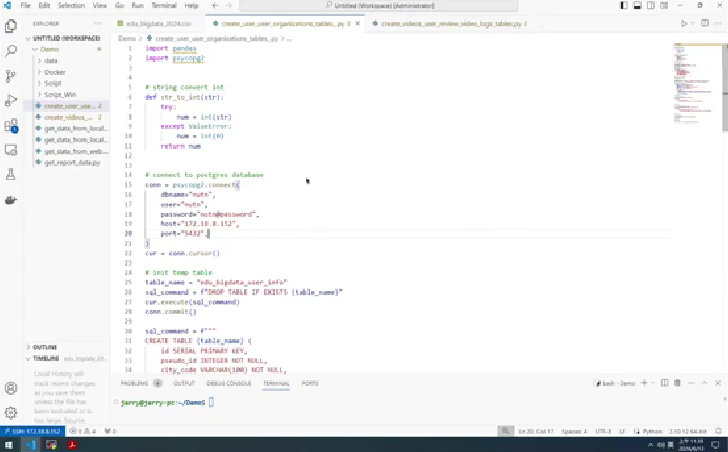Image resolution: width=728 pixels, height=452 pixels.
Task: Click the command center search box
Action: click(379, 6)
